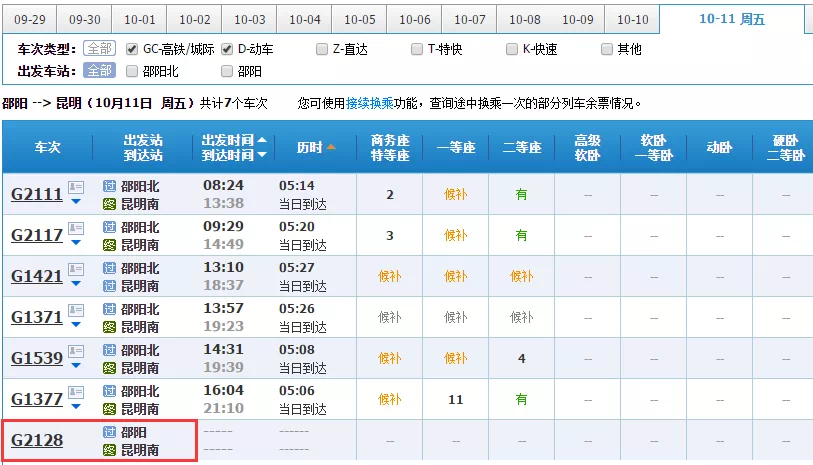Expand stop details for G1371

pyautogui.click(x=76, y=325)
